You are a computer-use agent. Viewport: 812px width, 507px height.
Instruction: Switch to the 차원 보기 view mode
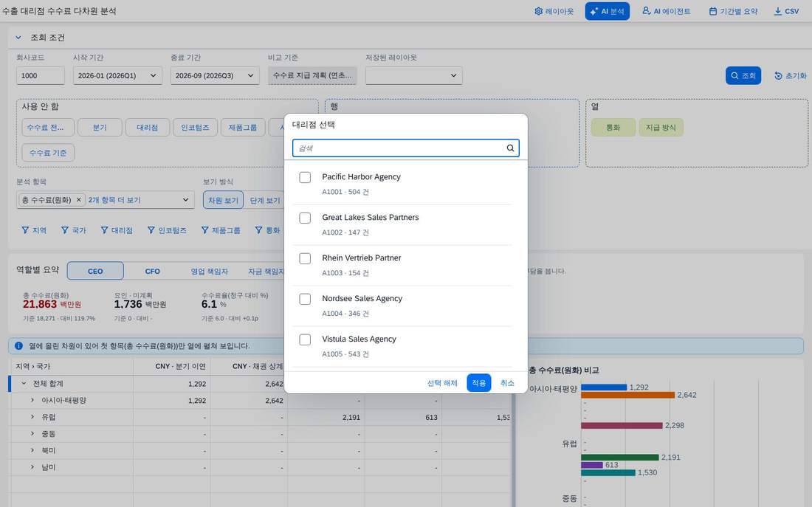(x=223, y=200)
